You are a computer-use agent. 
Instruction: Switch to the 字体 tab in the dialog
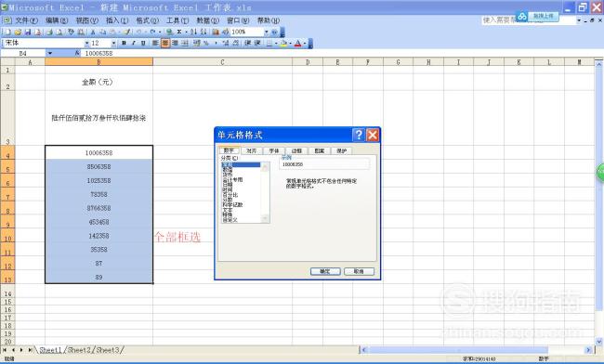coord(274,150)
